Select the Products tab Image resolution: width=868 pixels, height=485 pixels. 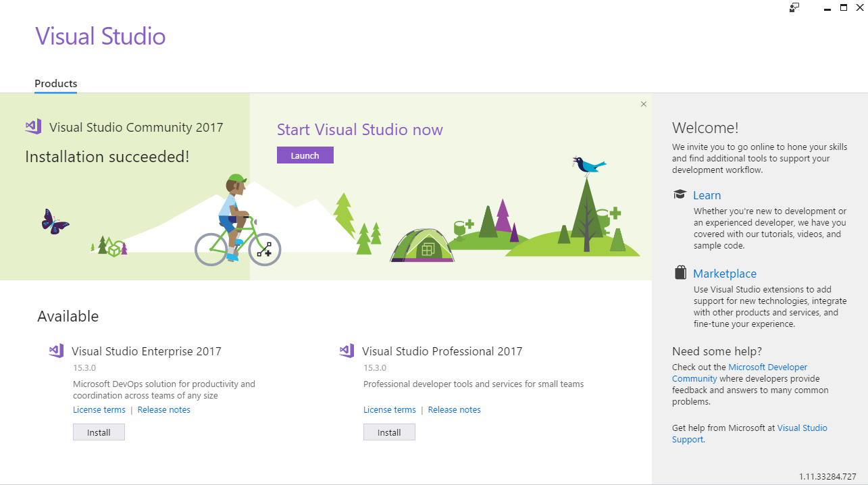56,84
